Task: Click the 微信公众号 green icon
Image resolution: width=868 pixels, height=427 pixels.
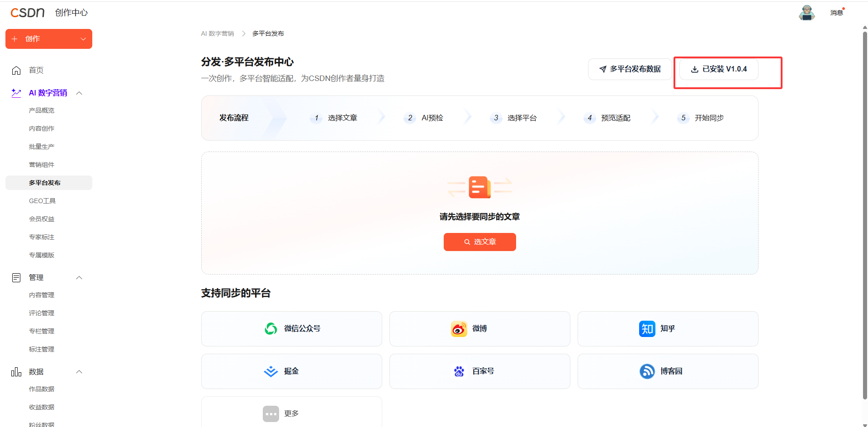Action: (271, 329)
